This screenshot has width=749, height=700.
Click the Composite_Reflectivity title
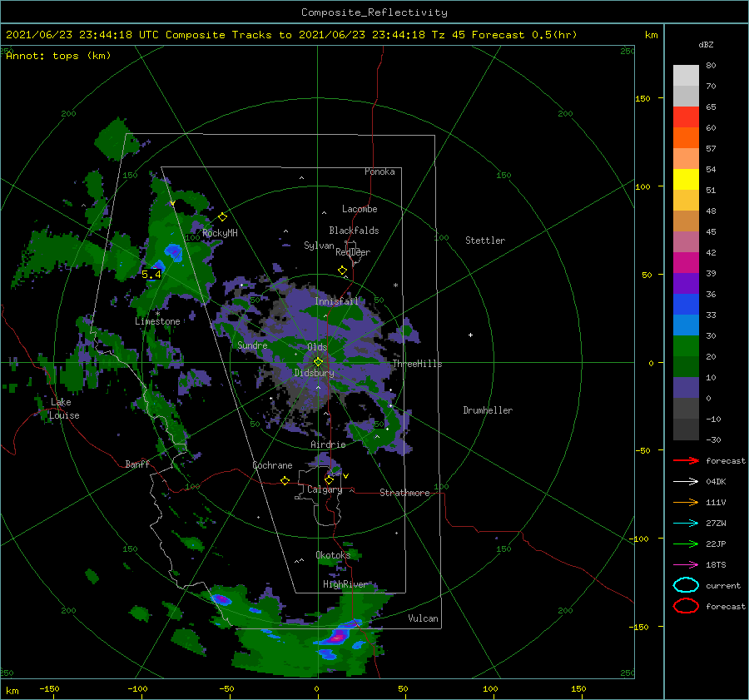(374, 12)
